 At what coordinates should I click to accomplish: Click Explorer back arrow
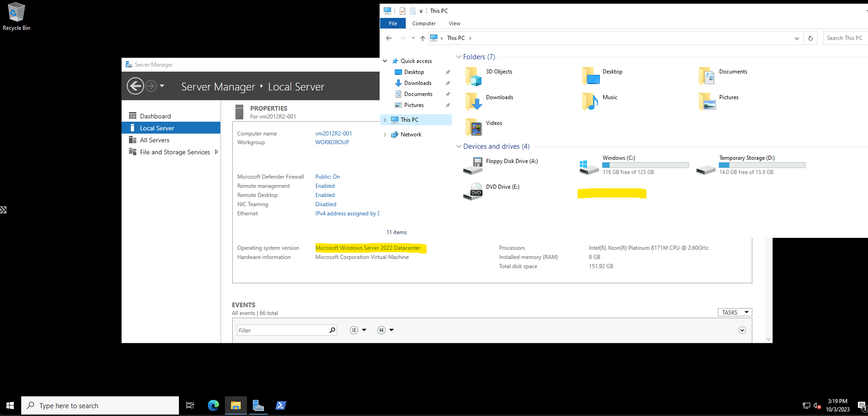(x=389, y=38)
